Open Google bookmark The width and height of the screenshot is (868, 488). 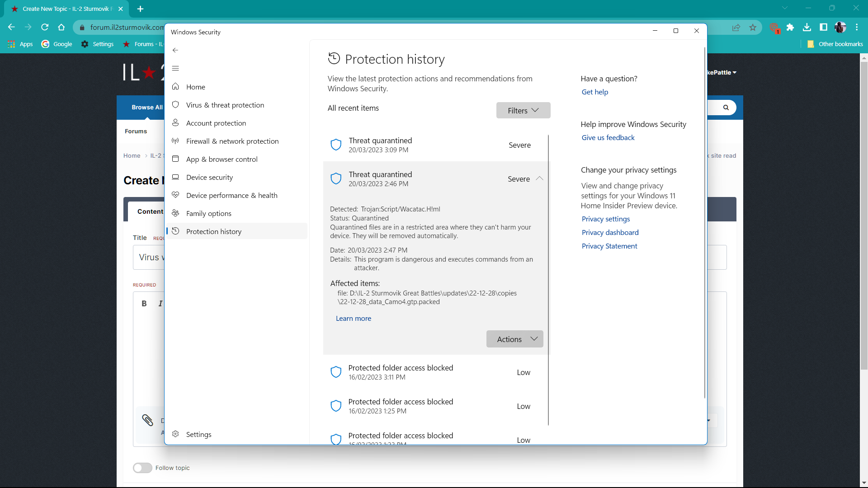(x=57, y=44)
